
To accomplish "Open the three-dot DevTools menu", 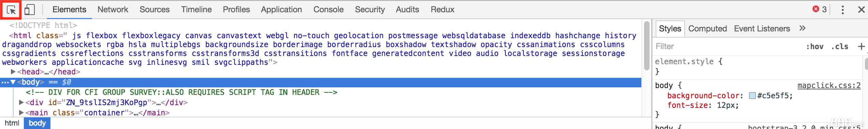I will [842, 10].
